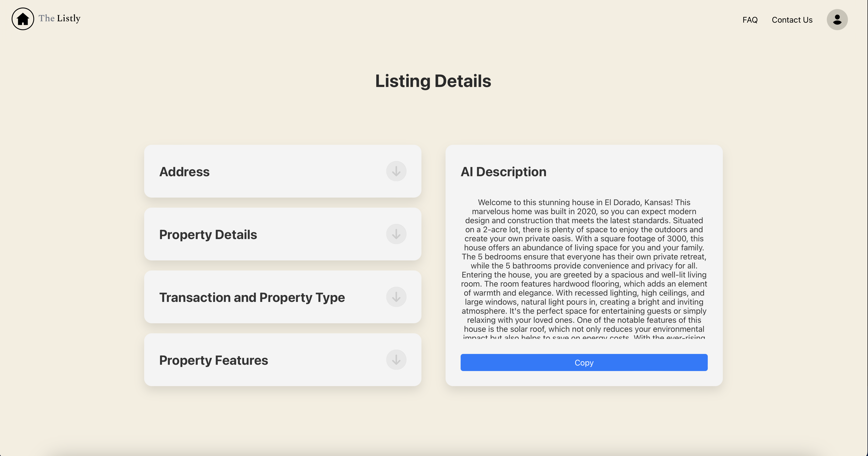The image size is (868, 456).
Task: Go to Contact Us
Action: pyautogui.click(x=792, y=20)
